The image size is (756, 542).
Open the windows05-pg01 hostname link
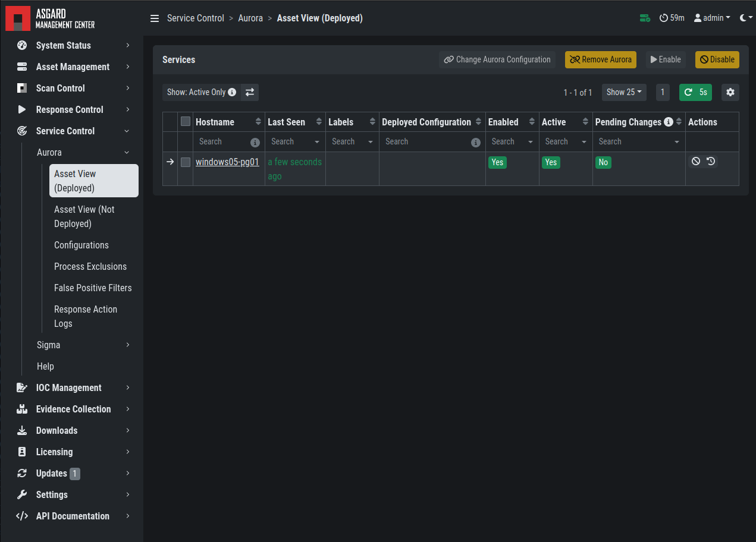pos(227,162)
